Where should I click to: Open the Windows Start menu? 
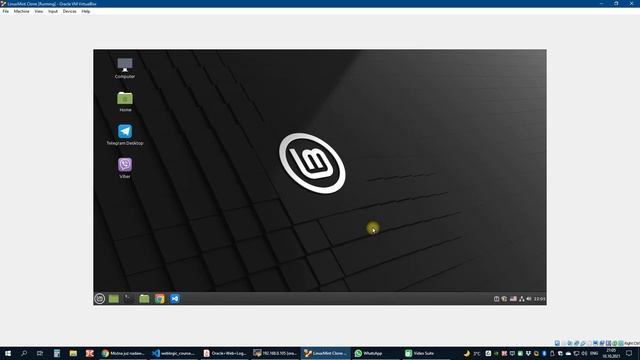click(x=8, y=353)
